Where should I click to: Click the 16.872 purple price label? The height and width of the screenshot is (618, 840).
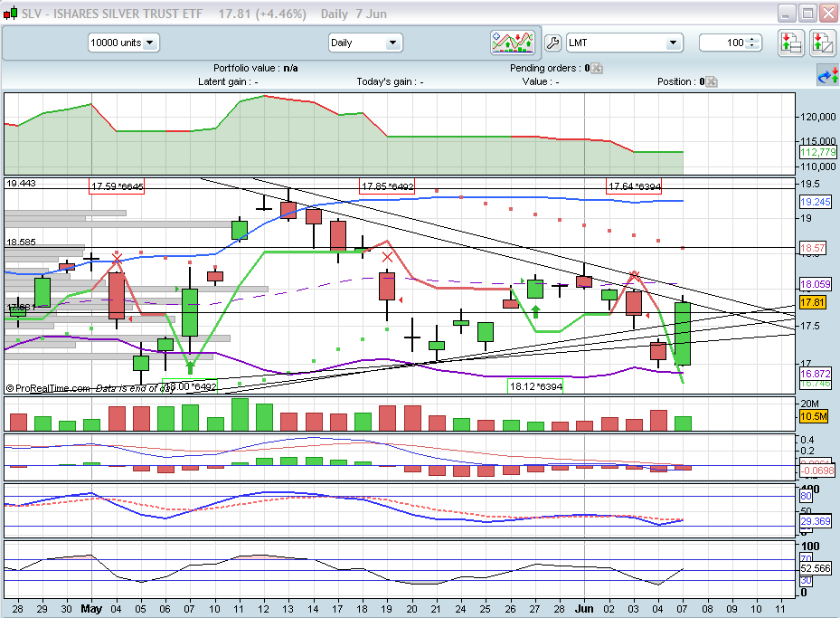(815, 374)
